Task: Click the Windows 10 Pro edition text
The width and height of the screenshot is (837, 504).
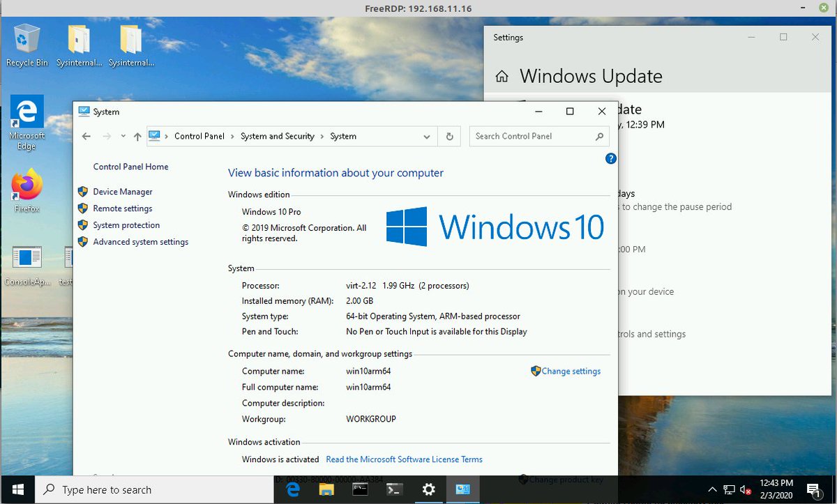Action: pos(271,212)
